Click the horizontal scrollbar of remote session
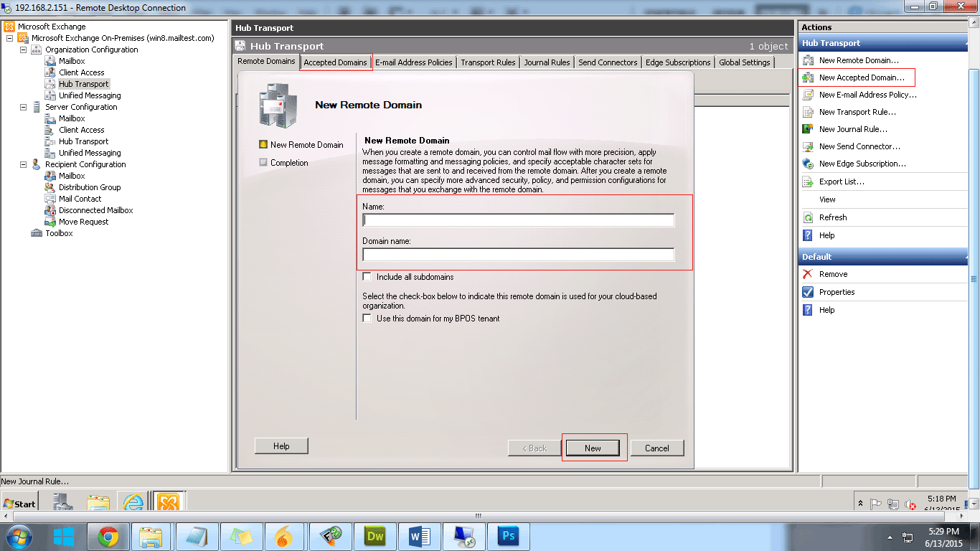Screen dimensions: 980x551 (x=479, y=515)
